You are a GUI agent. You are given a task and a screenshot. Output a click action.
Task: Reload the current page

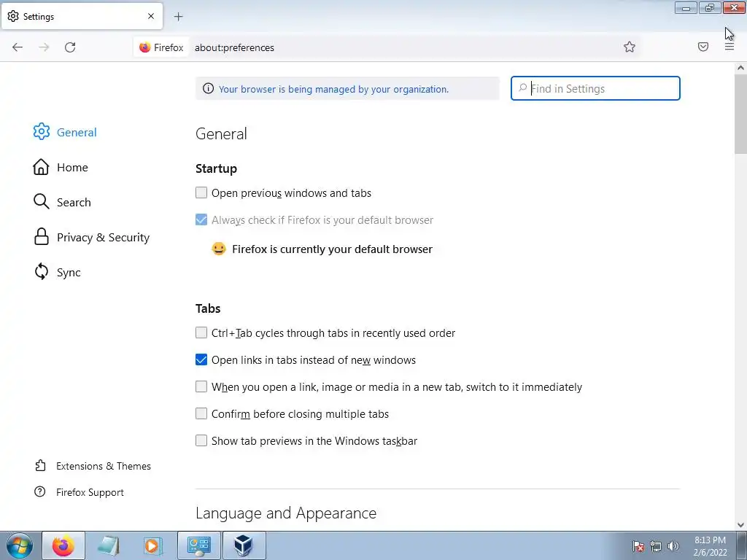(70, 47)
